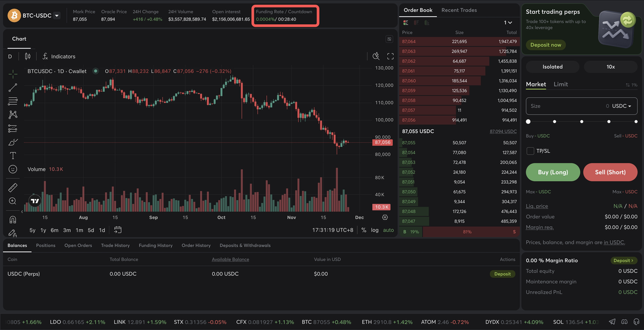
Task: Click the last dot of size slider
Action: tap(635, 122)
